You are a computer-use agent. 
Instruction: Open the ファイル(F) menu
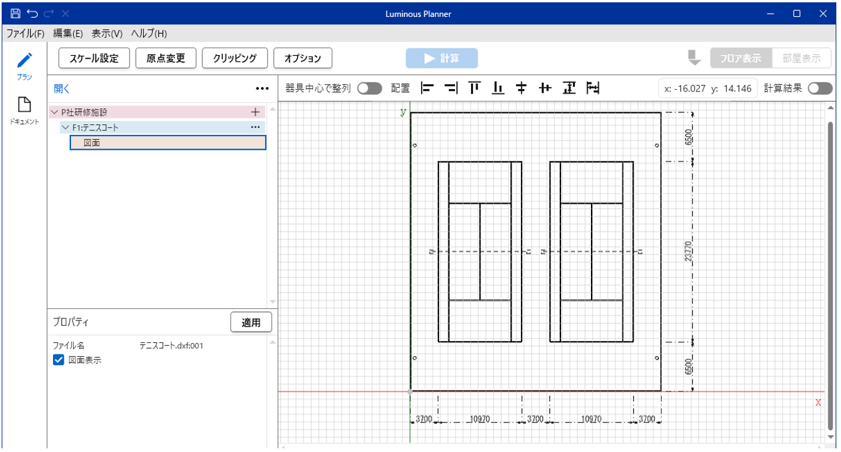click(x=25, y=34)
